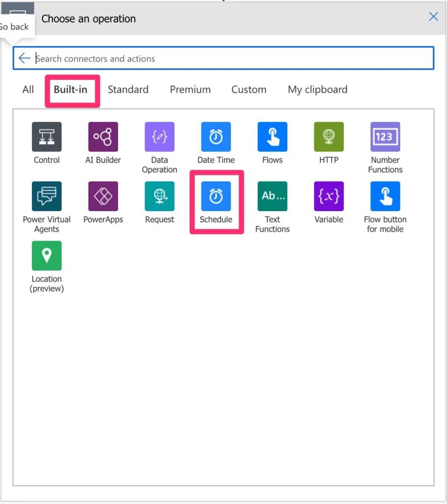Select Flow button for mobile connector
This screenshot has width=447, height=504.
tap(385, 196)
